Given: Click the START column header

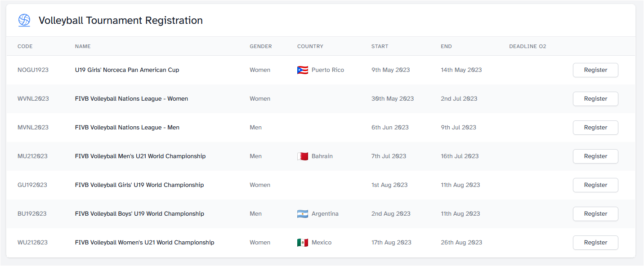Looking at the screenshot, I should [x=380, y=46].
